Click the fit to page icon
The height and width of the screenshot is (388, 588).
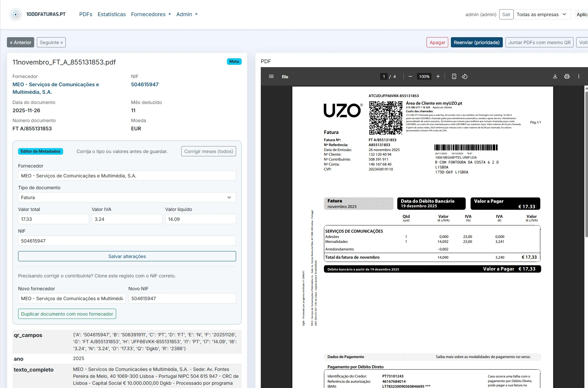454,76
